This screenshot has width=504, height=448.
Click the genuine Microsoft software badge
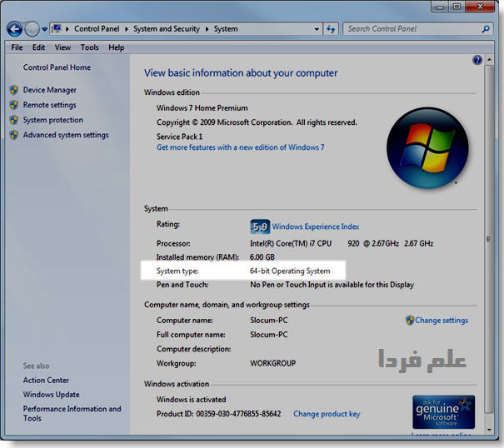coord(443,412)
